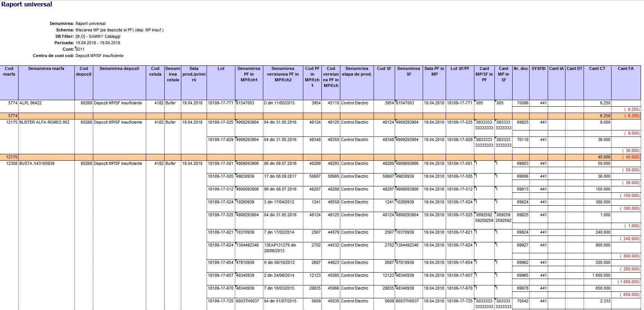Click the BLISTER ALFA ROMEO 952 cell
Image resolution: width=644 pixels, height=310 pixels.
pos(44,122)
